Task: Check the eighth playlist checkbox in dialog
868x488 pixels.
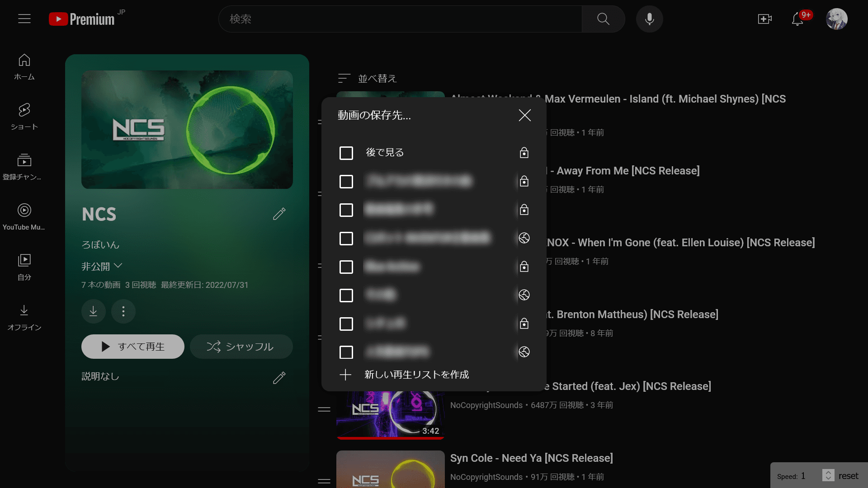Action: [346, 352]
